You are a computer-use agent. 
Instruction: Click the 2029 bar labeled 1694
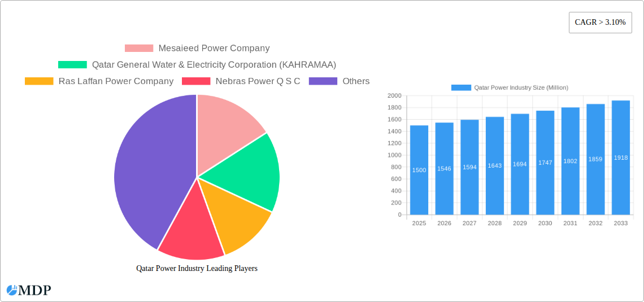520,164
